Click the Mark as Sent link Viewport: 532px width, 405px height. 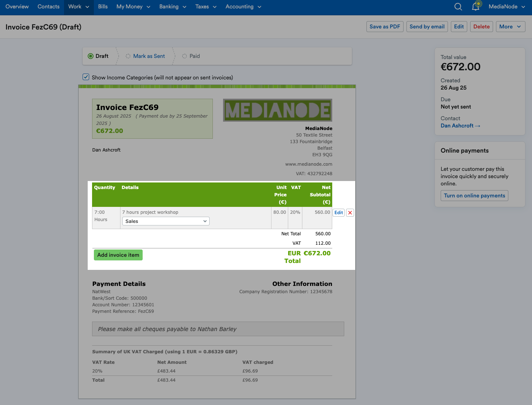coord(149,56)
